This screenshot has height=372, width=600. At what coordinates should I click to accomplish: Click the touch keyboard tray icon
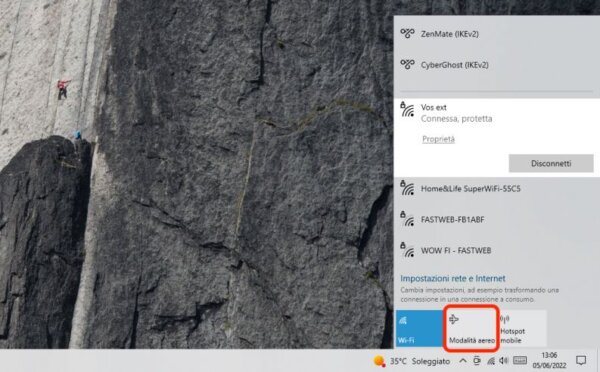tap(520, 361)
